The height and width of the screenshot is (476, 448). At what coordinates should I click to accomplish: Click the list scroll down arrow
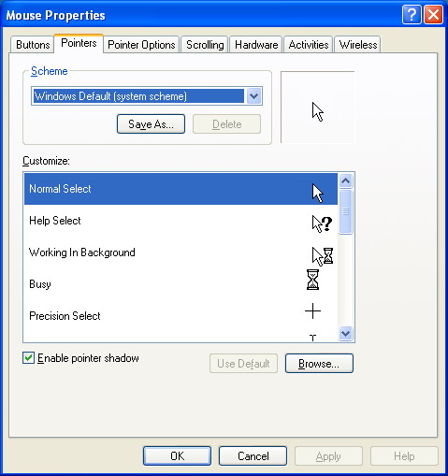(345, 333)
